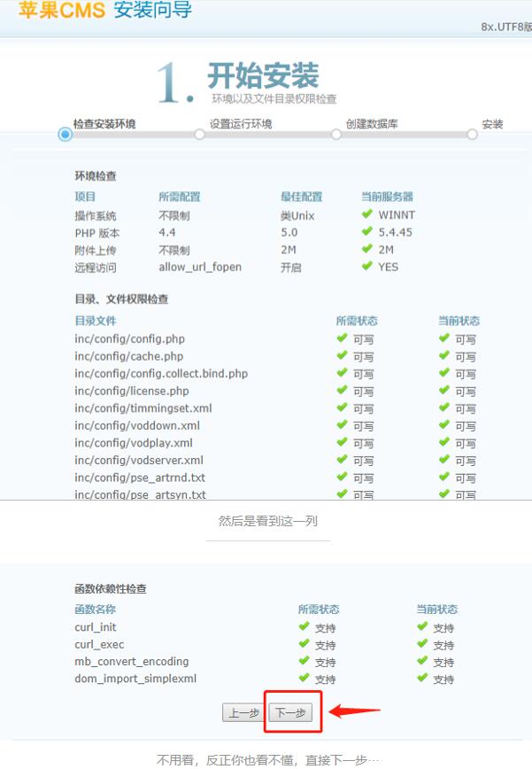The image size is (532, 769).
Task: Click 所需状态 check for inc/config/cache.php
Action: (x=342, y=355)
